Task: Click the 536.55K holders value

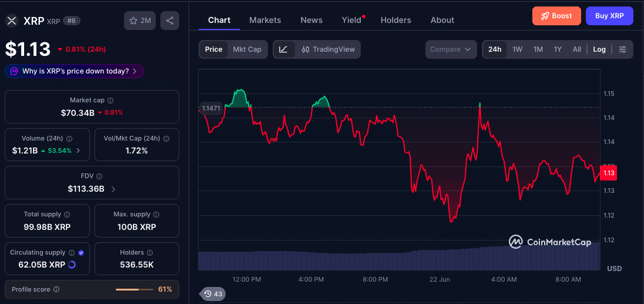Action: [x=137, y=265]
